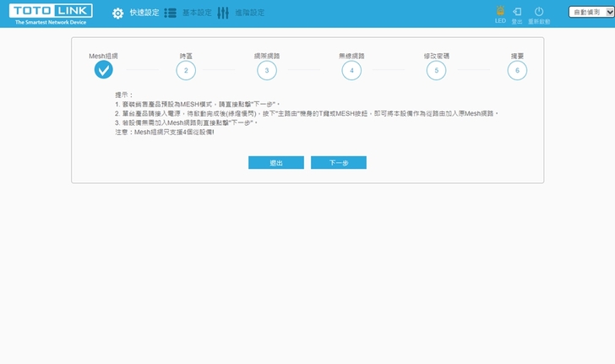Open the language selection dropdown
The image size is (615, 364).
[x=591, y=13]
